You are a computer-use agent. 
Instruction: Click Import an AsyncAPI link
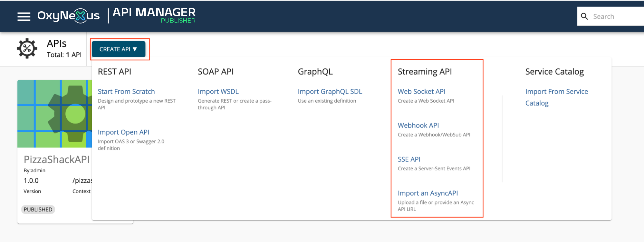coord(428,193)
